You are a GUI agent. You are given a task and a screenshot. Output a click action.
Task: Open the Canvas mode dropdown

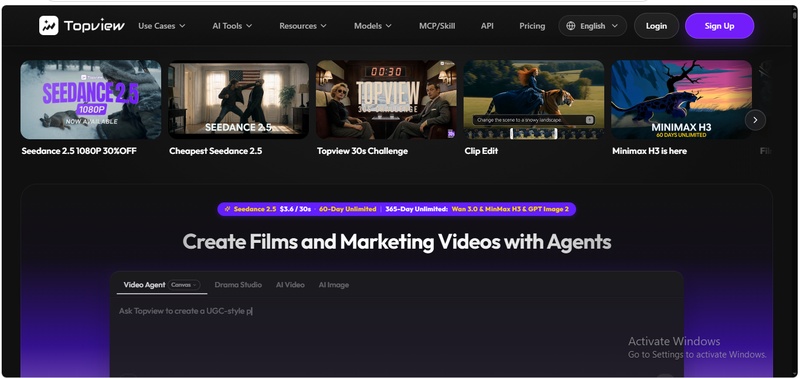coord(184,285)
